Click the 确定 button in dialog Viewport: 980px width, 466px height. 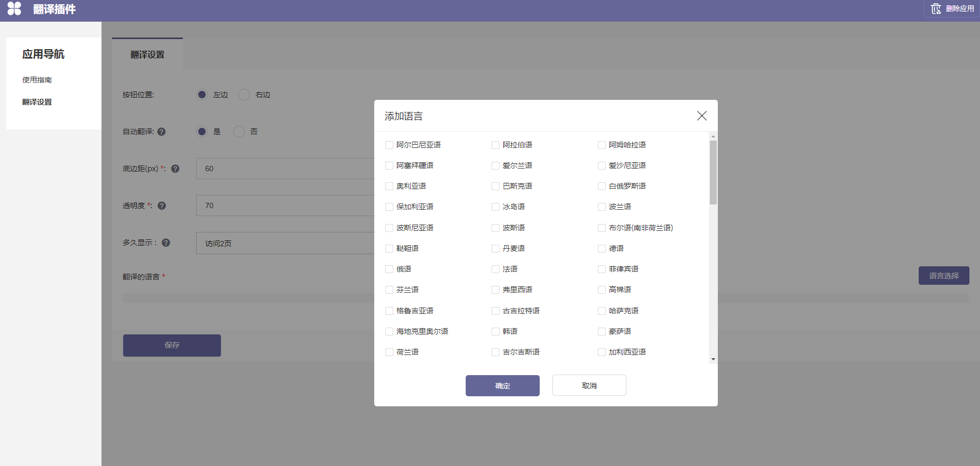(503, 386)
